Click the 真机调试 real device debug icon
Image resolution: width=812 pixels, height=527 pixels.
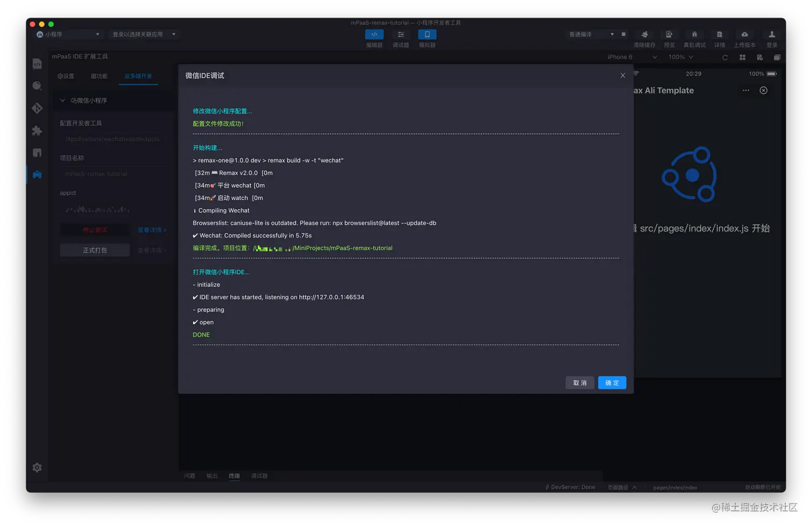click(694, 34)
